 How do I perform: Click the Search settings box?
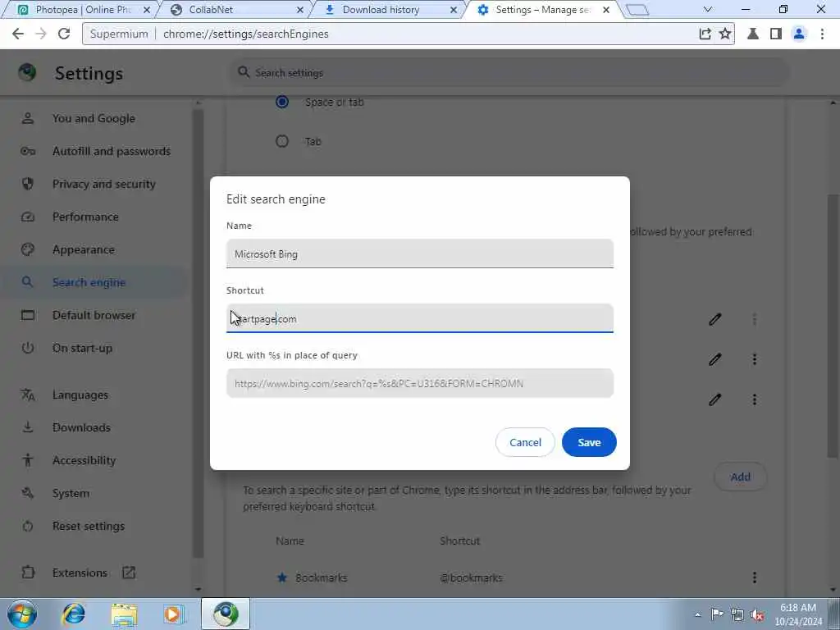pyautogui.click(x=509, y=72)
